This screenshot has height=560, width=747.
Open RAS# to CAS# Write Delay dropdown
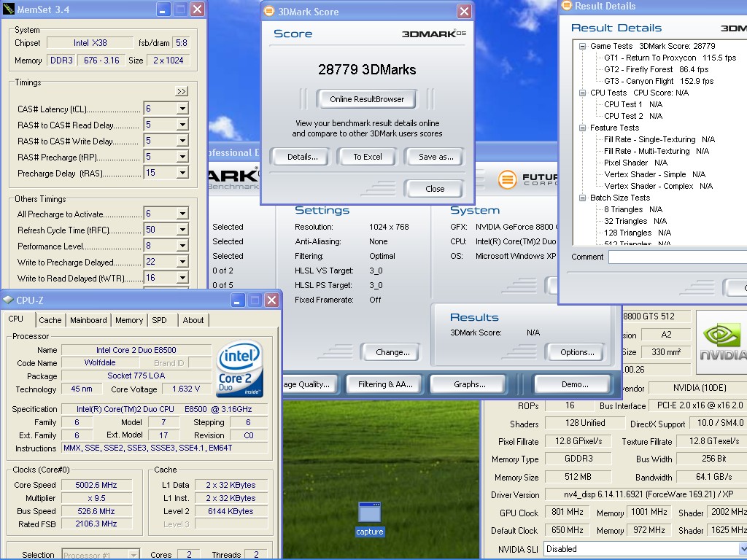(x=182, y=141)
